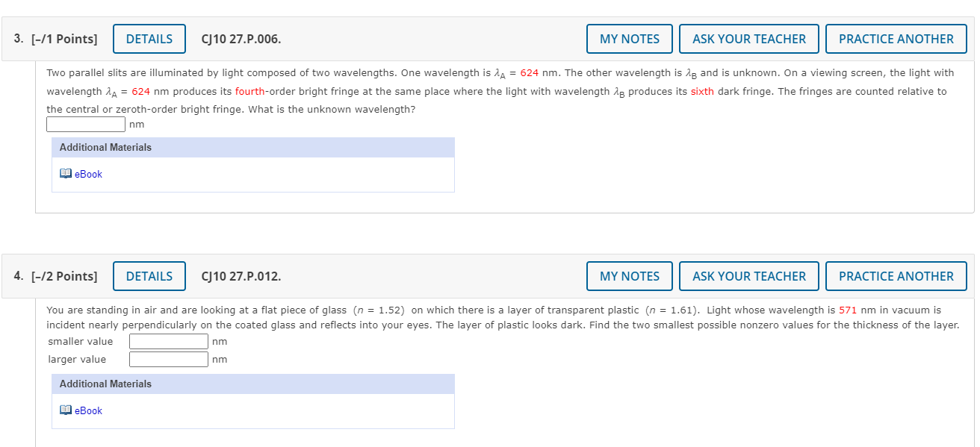
Task: Select PRACTICE ANOTHER for question 3
Action: [x=896, y=39]
